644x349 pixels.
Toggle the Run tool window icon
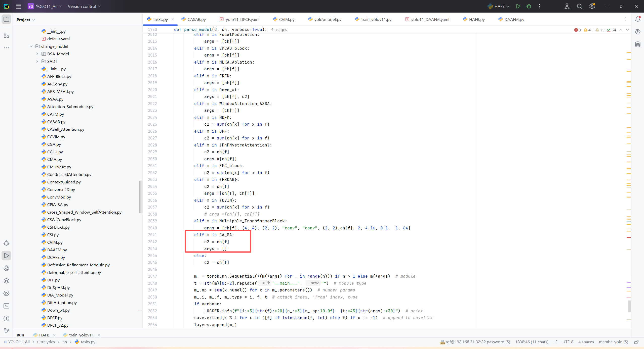click(6, 256)
